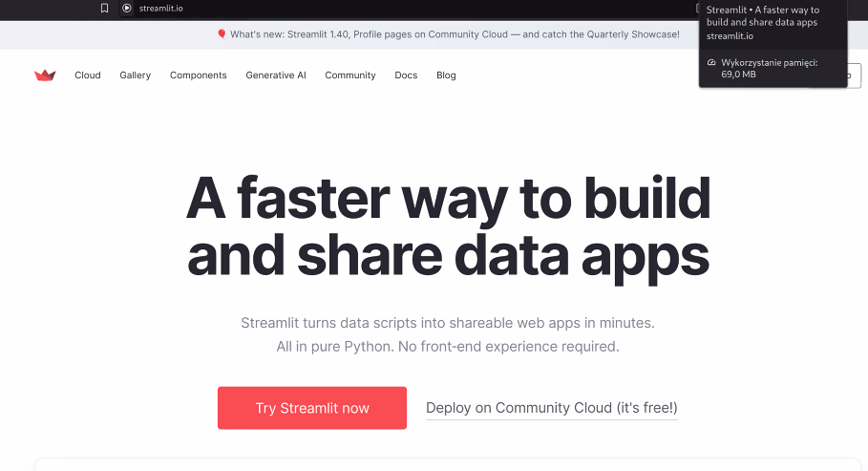Image resolution: width=868 pixels, height=471 pixels.
Task: Click the play icon beside streamlit.io
Action: click(x=127, y=9)
